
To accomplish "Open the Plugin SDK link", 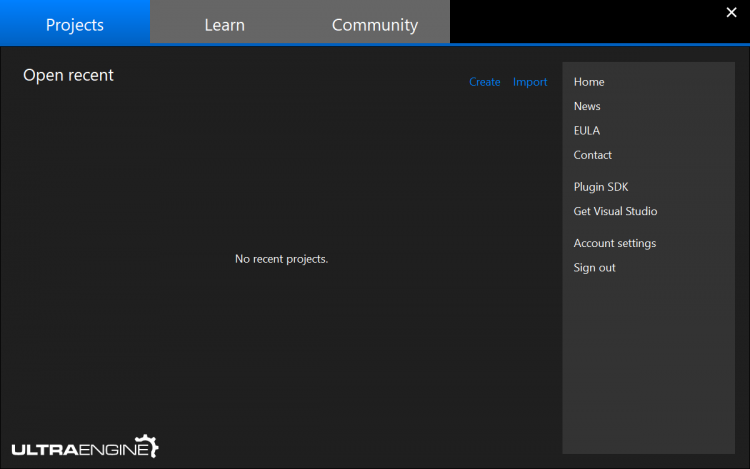I will pyautogui.click(x=601, y=187).
